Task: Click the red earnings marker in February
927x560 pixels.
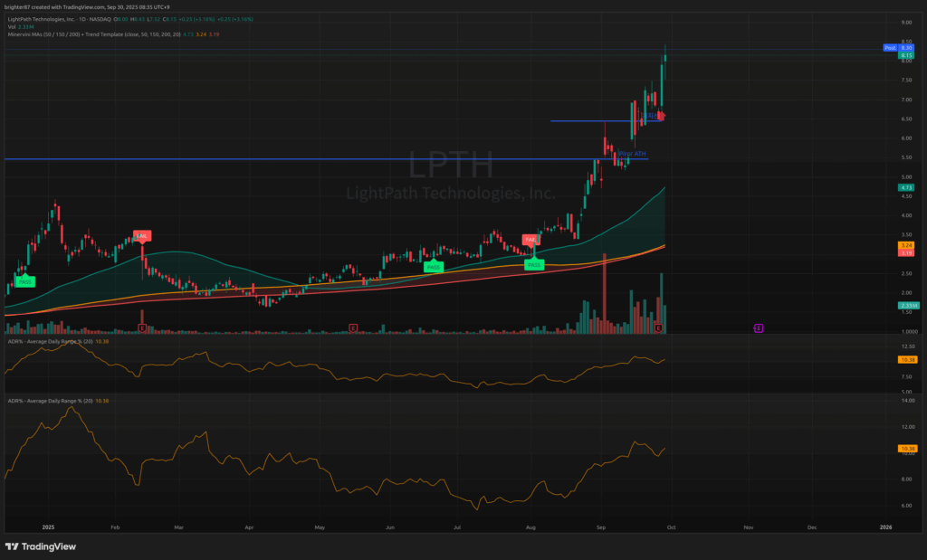Action: (x=142, y=327)
